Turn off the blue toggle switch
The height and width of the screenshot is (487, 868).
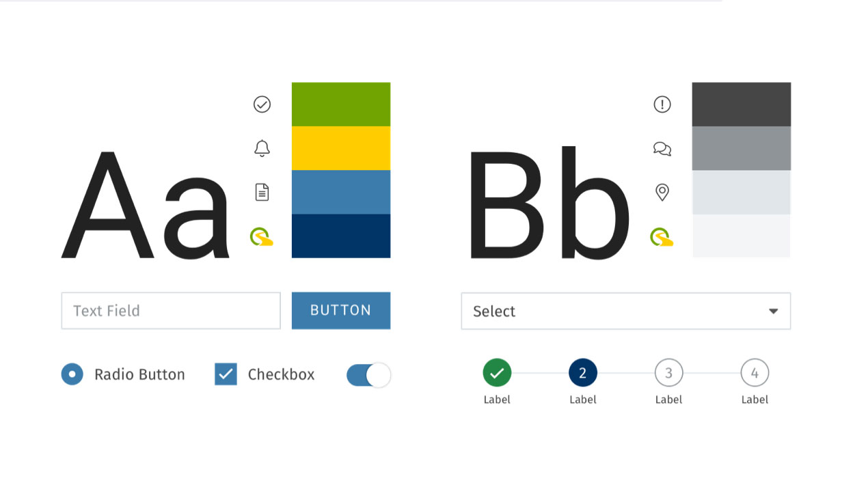[368, 375]
